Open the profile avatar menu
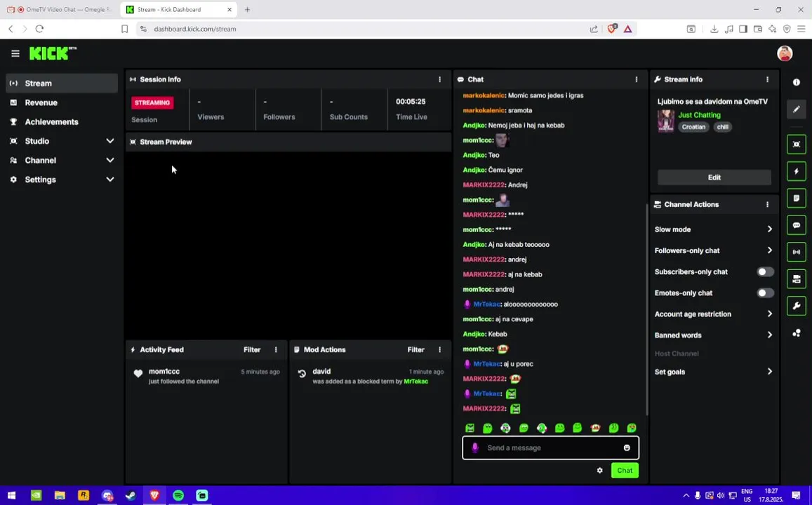Viewport: 812px width, 505px height. [785, 53]
